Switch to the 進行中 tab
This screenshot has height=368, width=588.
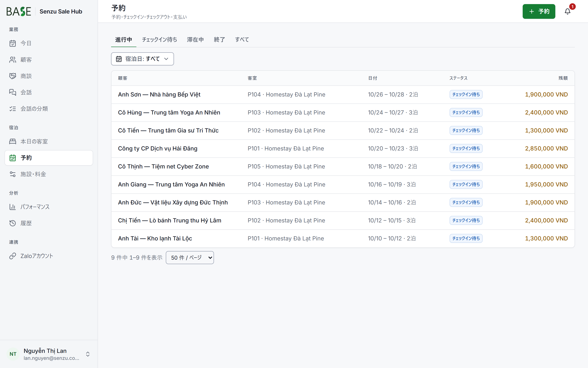(x=124, y=40)
